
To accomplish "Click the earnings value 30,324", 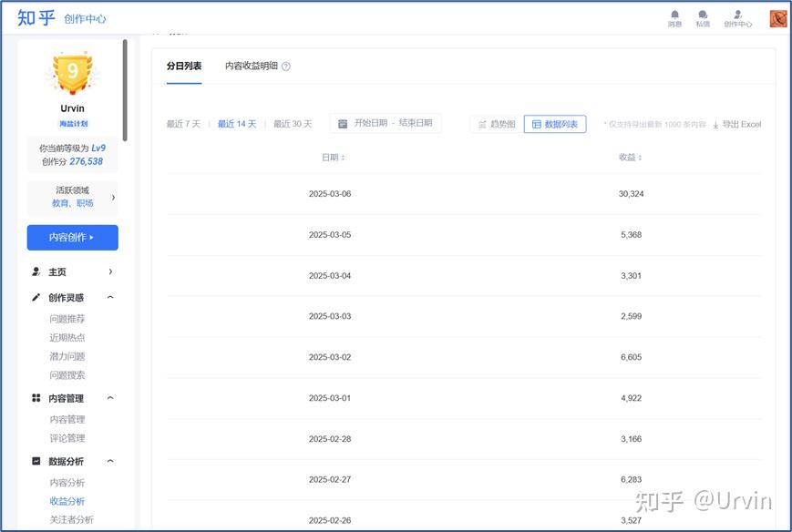I will click(x=632, y=194).
